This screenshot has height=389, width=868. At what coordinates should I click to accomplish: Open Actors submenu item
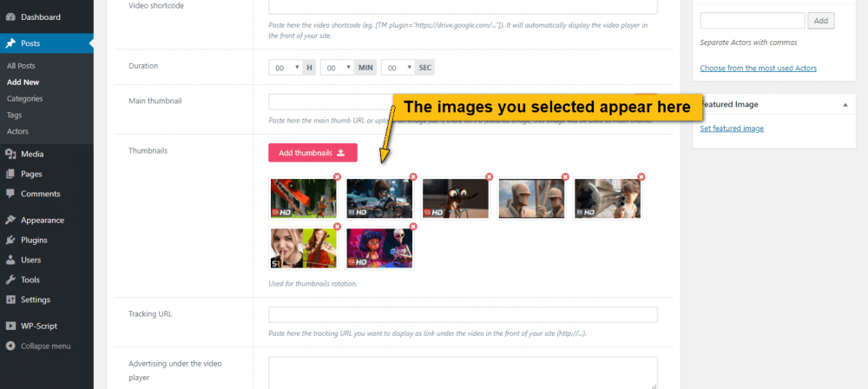click(17, 131)
